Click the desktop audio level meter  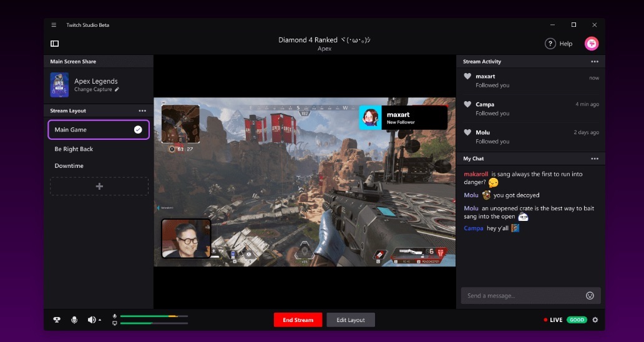(154, 323)
